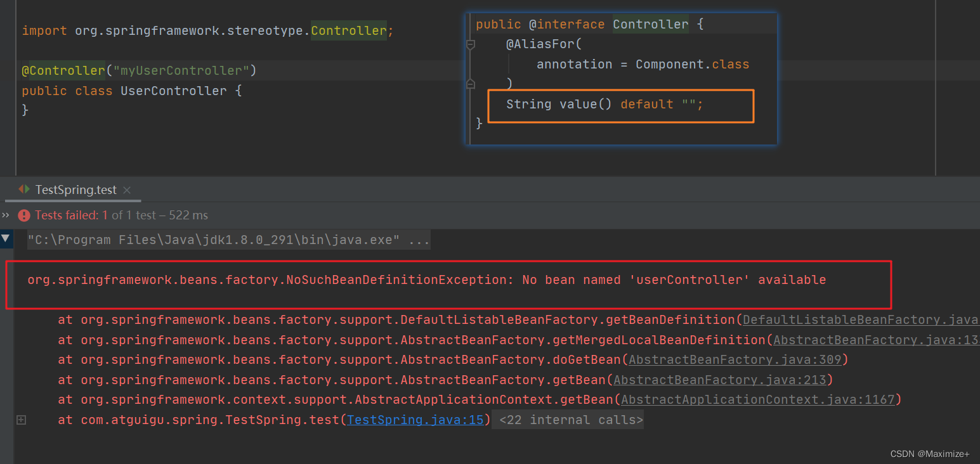Collapse the @AliasFor fold marker in the popup
The width and height of the screenshot is (980, 464).
[471, 44]
